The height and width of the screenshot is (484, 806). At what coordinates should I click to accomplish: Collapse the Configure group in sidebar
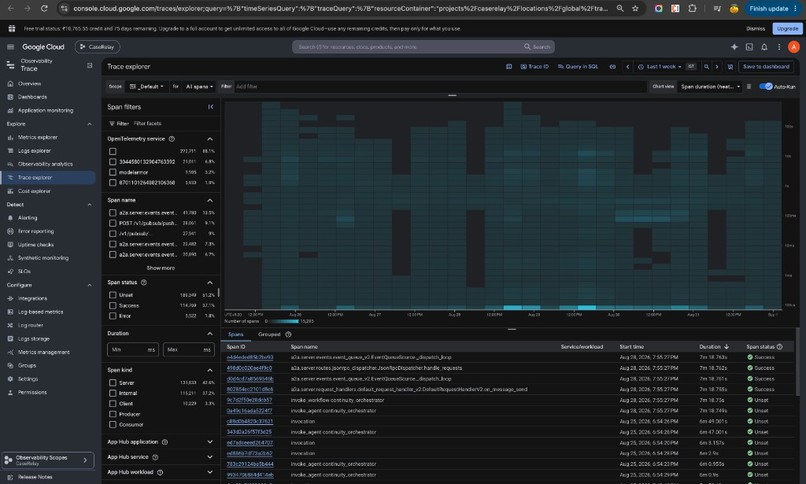89,285
